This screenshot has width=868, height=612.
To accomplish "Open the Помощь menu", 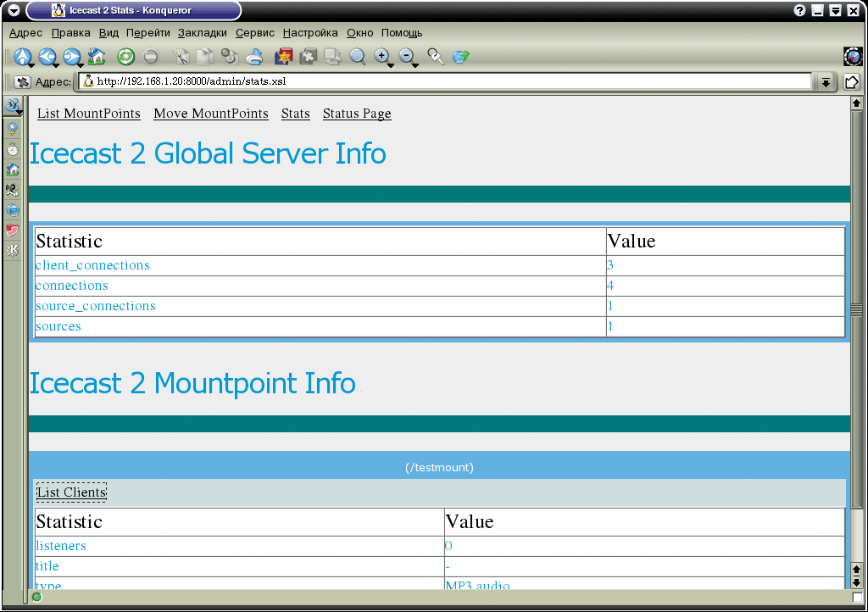I will point(402,33).
